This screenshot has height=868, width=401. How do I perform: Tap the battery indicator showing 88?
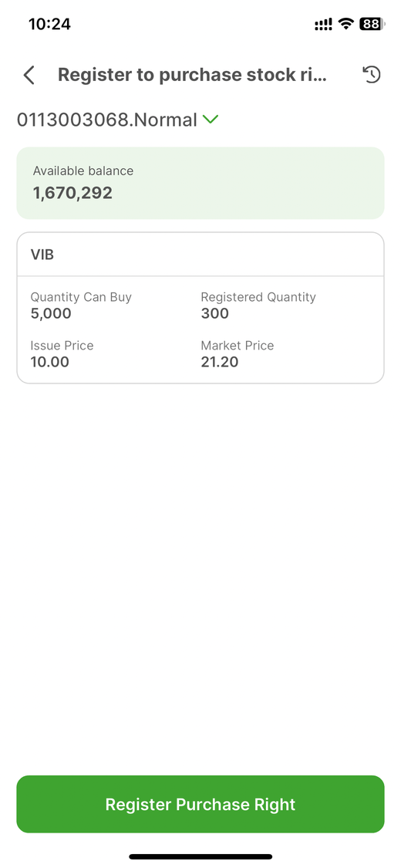pos(372,24)
